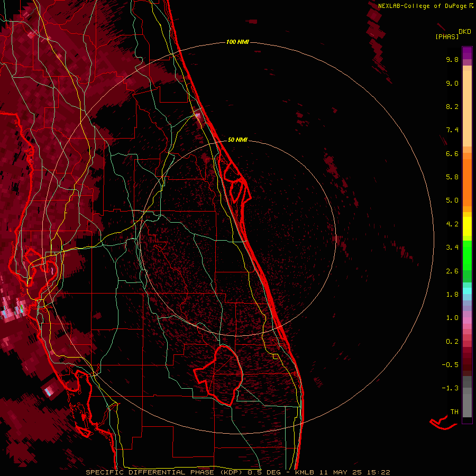
Task: Click the 2.6 scale value
Action: tap(452, 271)
